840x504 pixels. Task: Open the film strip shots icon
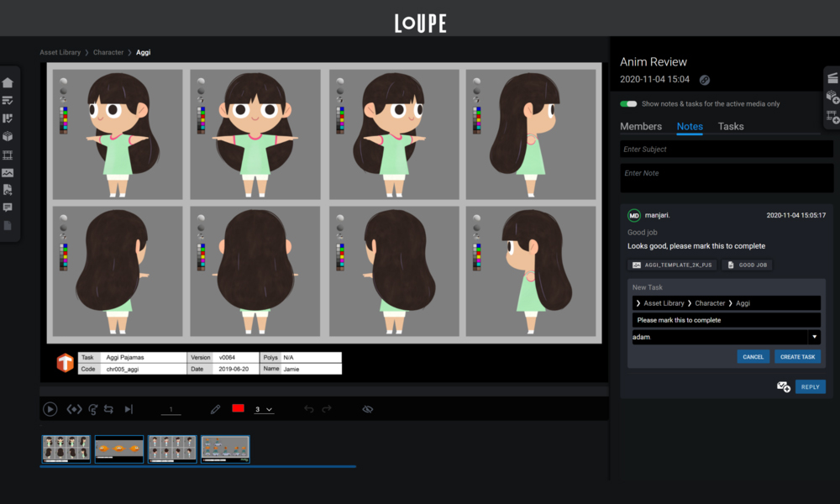(8, 155)
